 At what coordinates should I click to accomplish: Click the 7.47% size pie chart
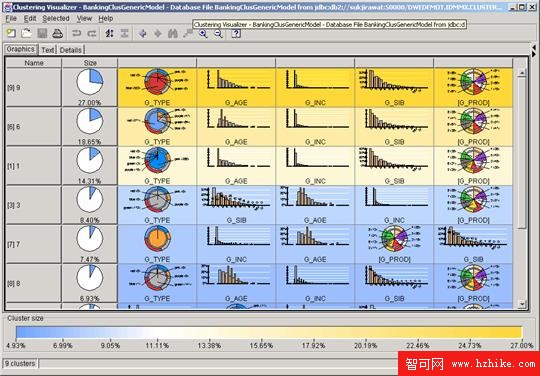pyautogui.click(x=90, y=239)
